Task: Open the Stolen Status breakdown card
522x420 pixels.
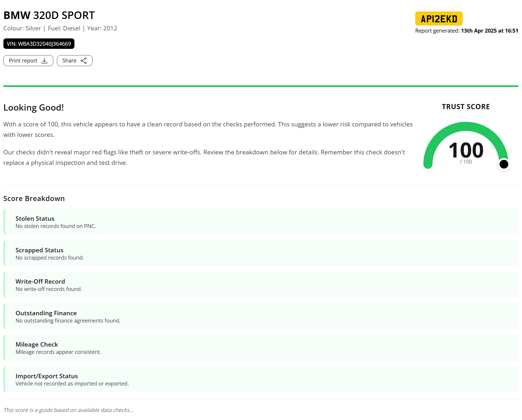Action: tap(261, 222)
